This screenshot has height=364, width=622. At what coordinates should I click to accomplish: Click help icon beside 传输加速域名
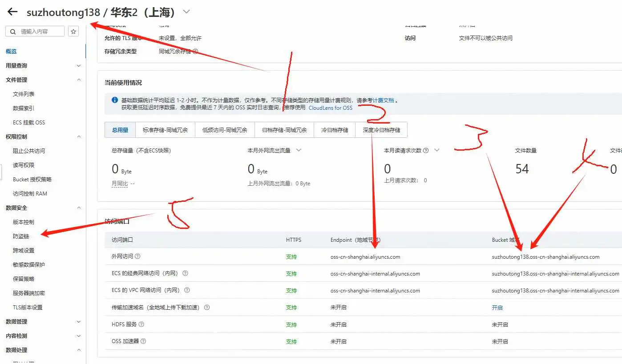tap(207, 308)
